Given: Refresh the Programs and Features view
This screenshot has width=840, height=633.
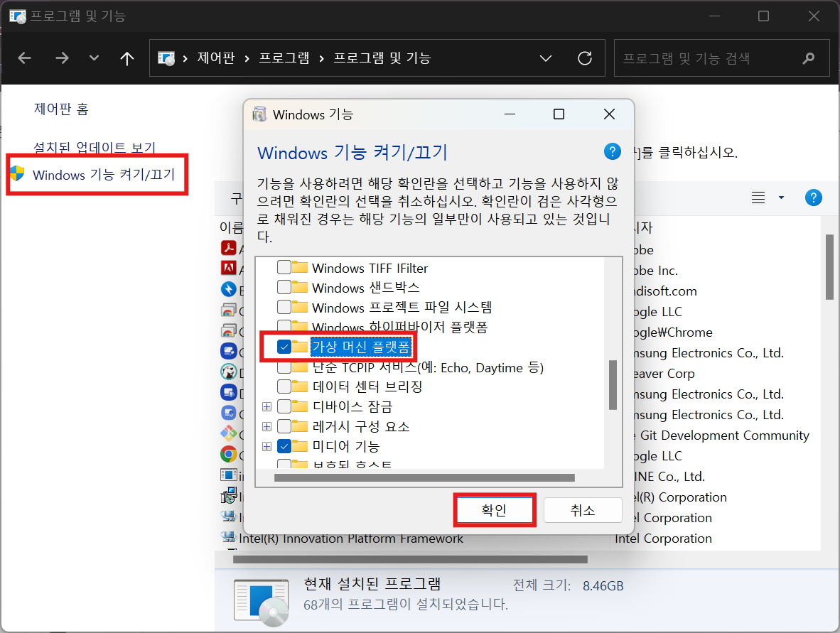Looking at the screenshot, I should pos(584,58).
